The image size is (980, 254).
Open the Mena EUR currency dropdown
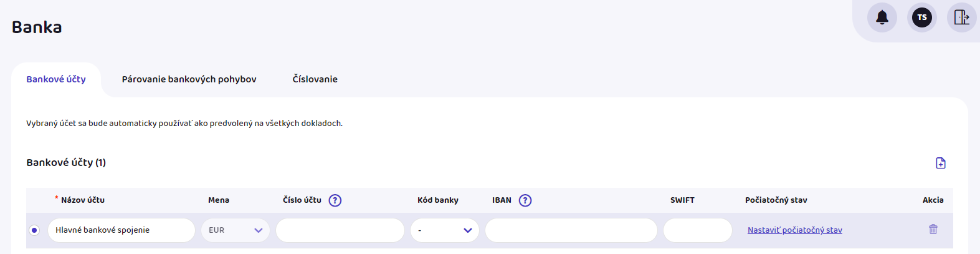click(x=235, y=230)
